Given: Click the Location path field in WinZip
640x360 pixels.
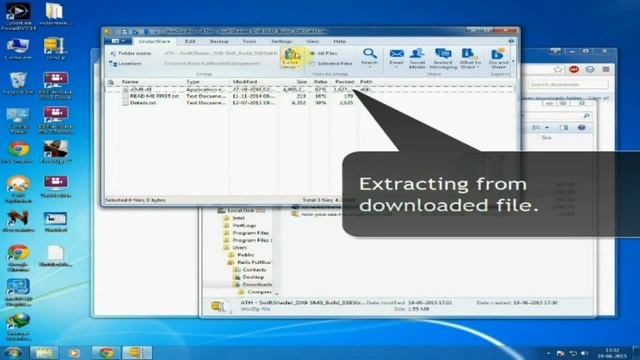Looking at the screenshot, I should [220, 64].
